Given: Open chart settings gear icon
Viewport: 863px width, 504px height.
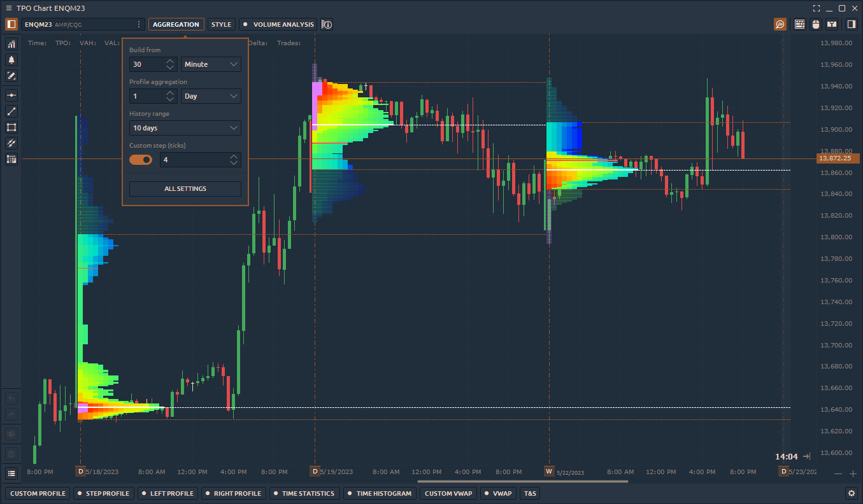Looking at the screenshot, I should (851, 493).
